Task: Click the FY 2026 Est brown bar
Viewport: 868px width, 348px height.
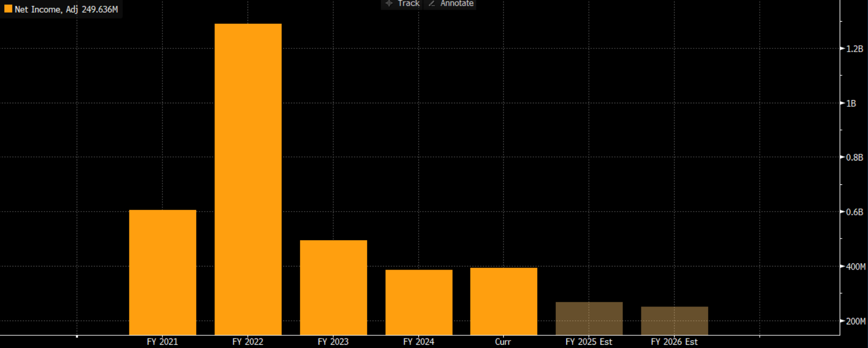Action: pos(675,321)
